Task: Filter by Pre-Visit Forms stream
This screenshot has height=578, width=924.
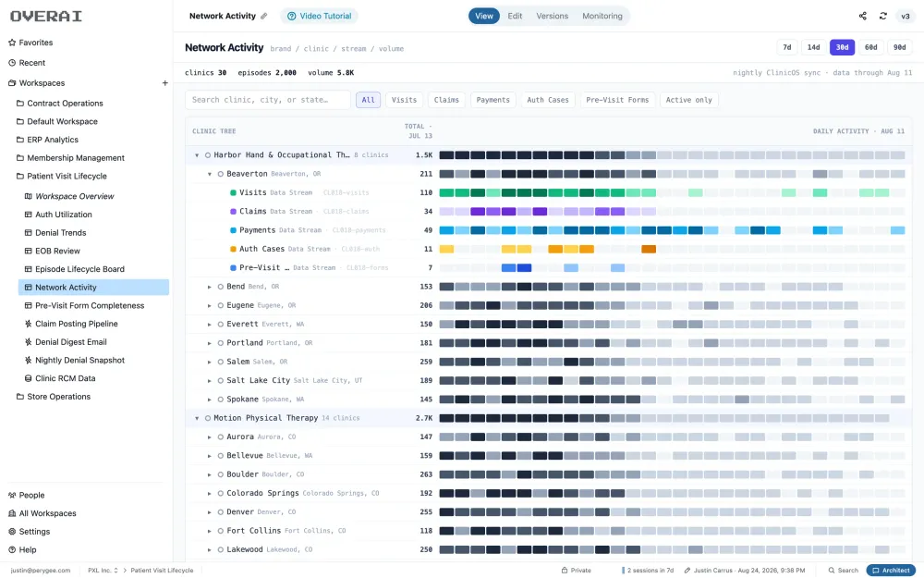Action: click(x=617, y=100)
